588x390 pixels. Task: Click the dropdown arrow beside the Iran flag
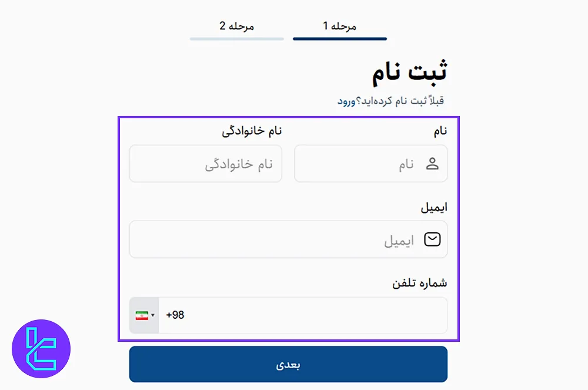coord(152,315)
